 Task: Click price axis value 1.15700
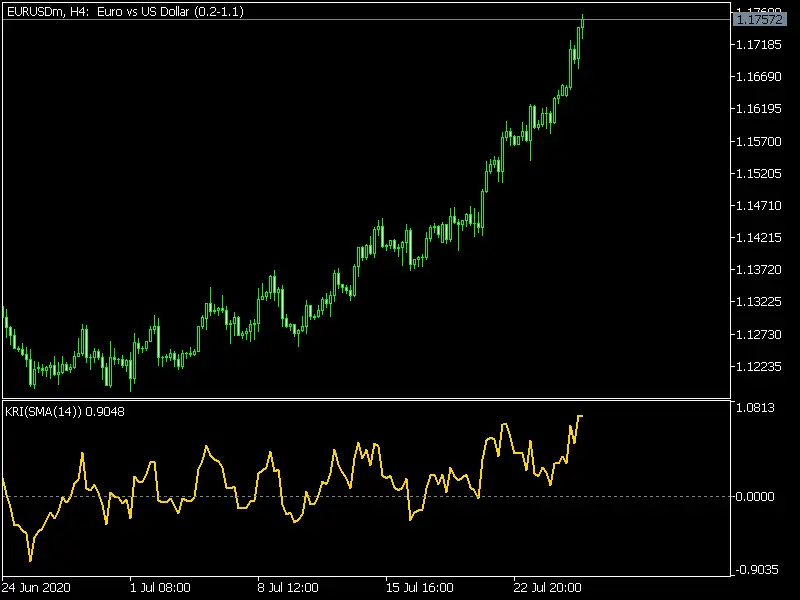pyautogui.click(x=759, y=141)
